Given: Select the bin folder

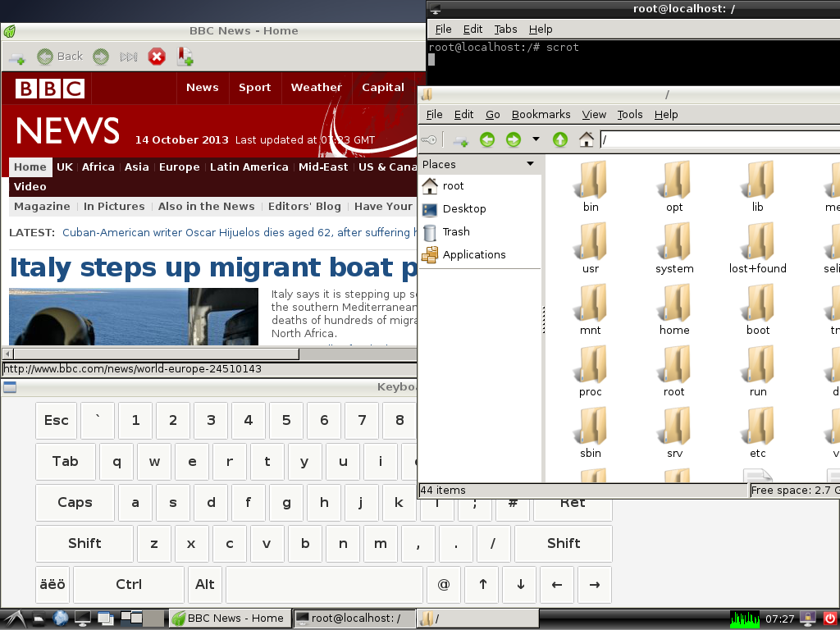Looking at the screenshot, I should [591, 186].
